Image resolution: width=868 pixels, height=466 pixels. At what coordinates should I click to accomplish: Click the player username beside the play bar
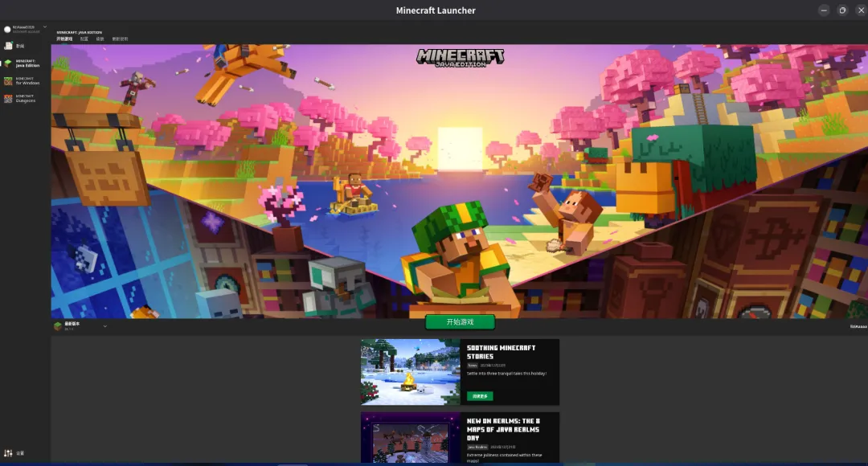tap(858, 326)
